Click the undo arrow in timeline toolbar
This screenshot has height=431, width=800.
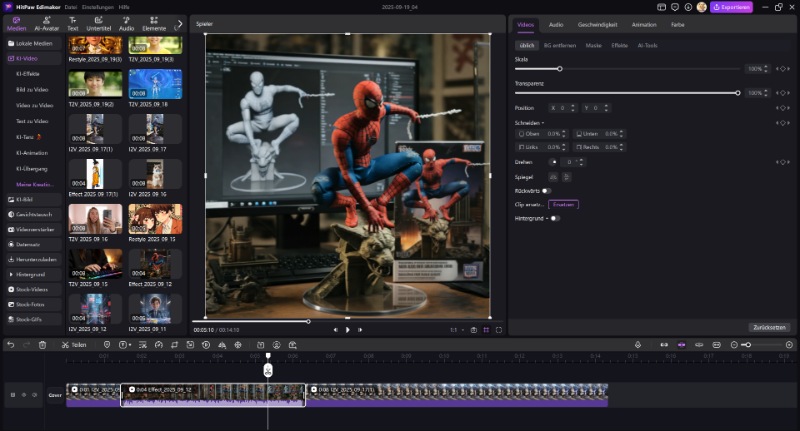coord(10,345)
